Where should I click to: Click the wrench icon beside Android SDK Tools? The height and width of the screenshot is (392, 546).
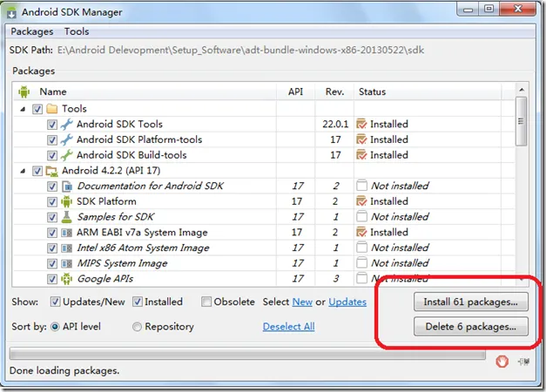coord(66,125)
